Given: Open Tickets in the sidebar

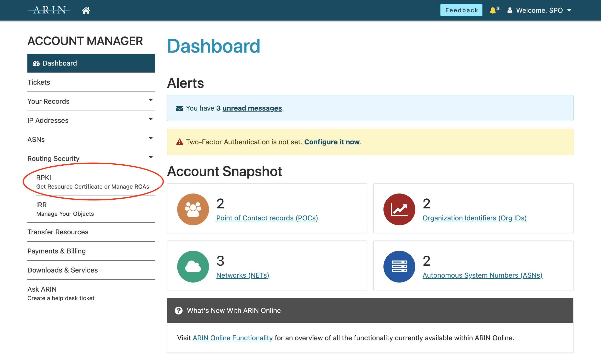Looking at the screenshot, I should pyautogui.click(x=91, y=82).
